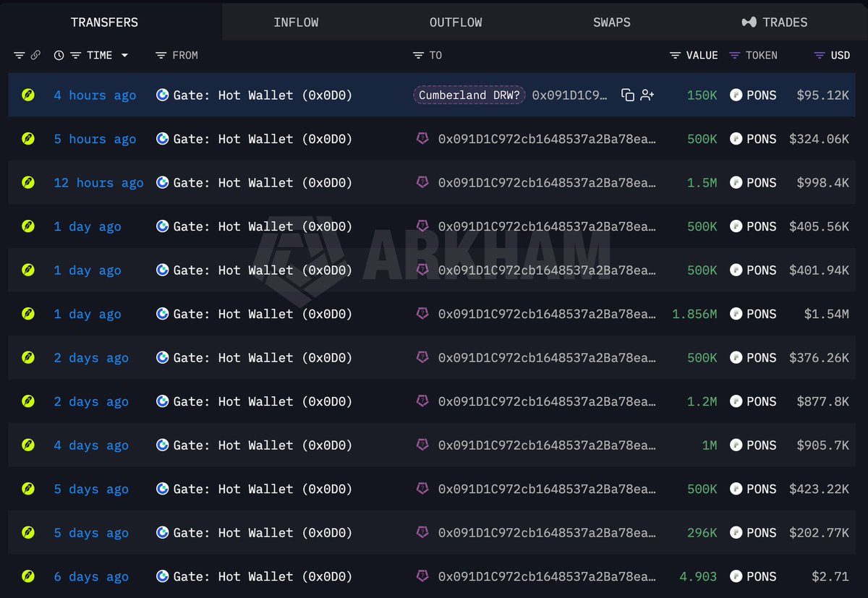Open 0x091D1C972cb address in 5 hours ago row
This screenshot has width=868, height=598.
click(x=547, y=139)
